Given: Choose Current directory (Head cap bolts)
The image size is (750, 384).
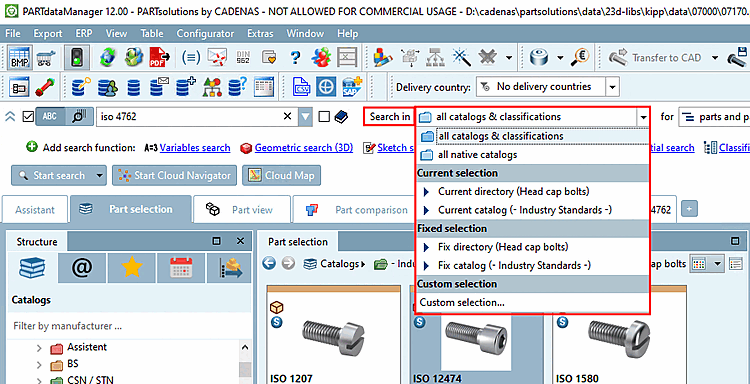Looking at the screenshot, I should point(532,192).
